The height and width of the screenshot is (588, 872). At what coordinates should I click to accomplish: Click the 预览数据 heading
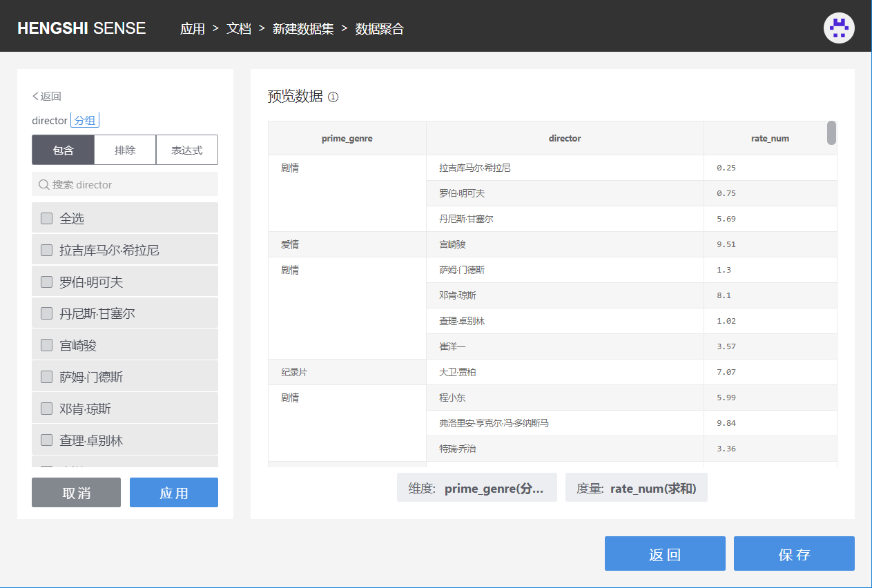[295, 97]
